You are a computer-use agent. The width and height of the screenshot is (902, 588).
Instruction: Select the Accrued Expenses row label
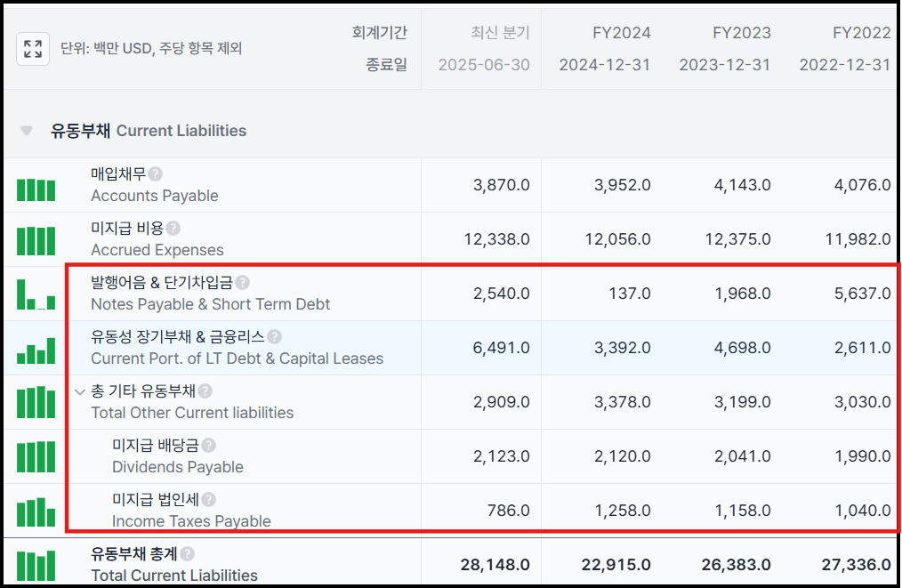pyautogui.click(x=157, y=250)
